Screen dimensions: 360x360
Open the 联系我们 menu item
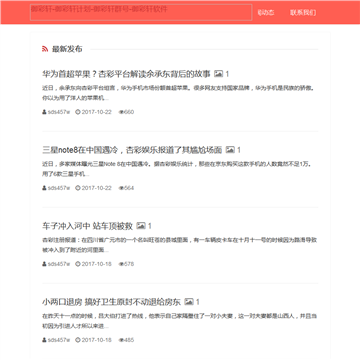(303, 13)
